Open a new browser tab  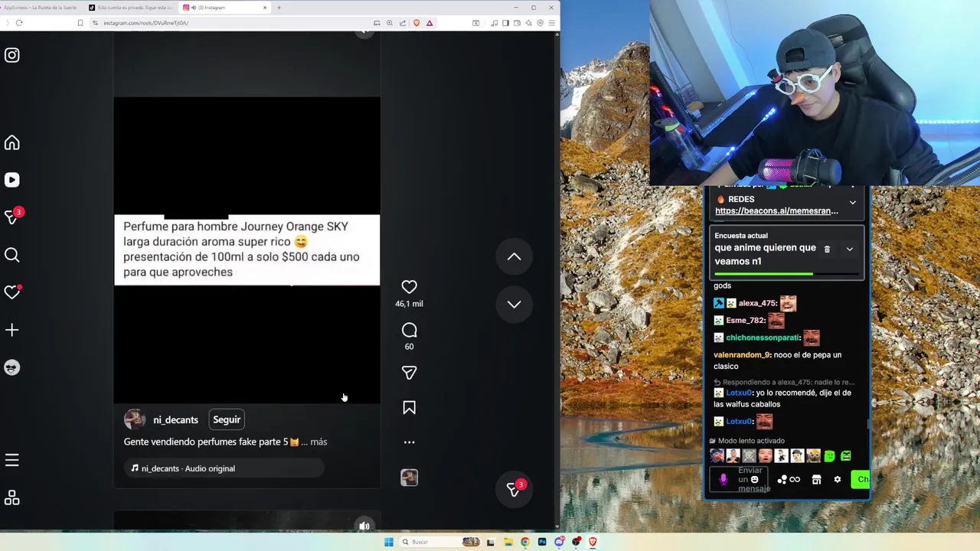[x=279, y=8]
